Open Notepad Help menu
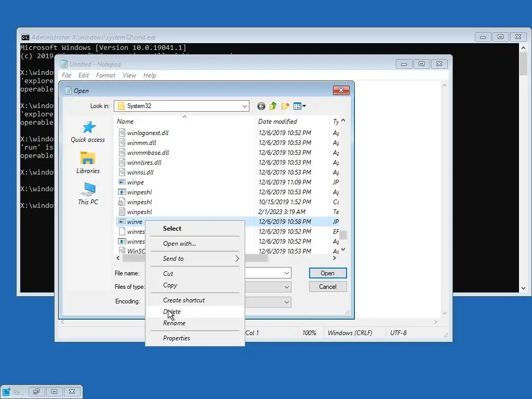 [x=150, y=75]
